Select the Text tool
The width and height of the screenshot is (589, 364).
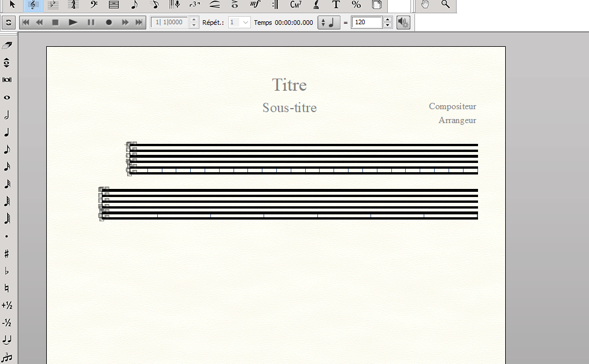[x=336, y=5]
